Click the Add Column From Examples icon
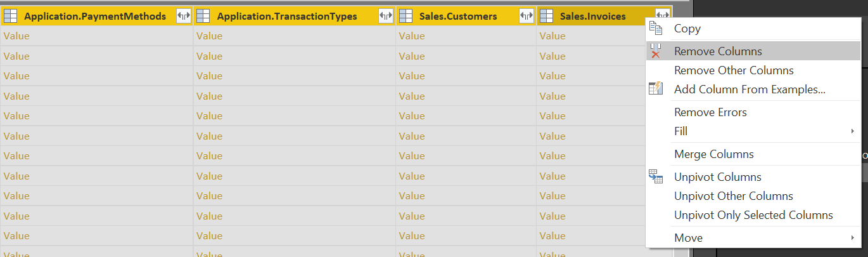 (x=656, y=89)
